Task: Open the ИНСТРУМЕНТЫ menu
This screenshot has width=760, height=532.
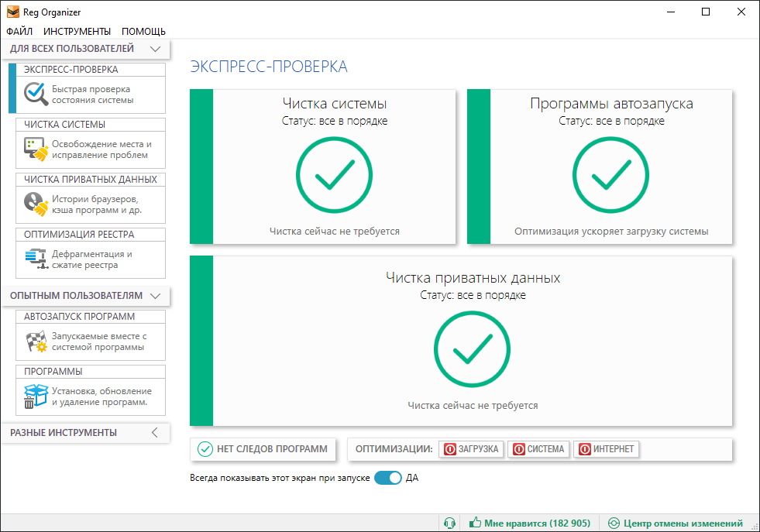Action: pyautogui.click(x=77, y=32)
